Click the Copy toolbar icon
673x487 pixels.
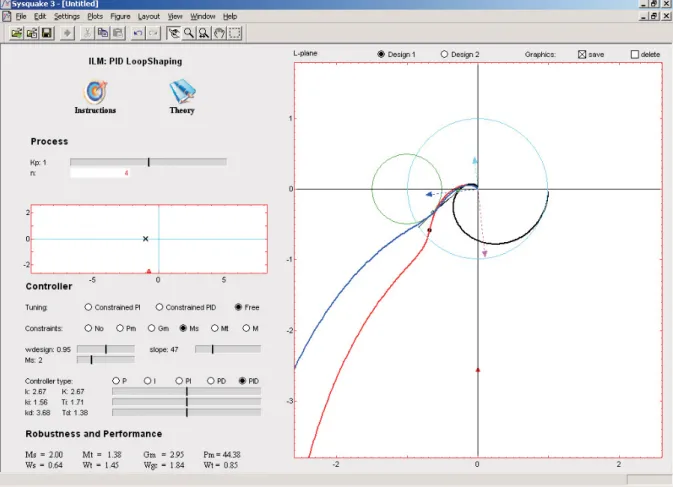[103, 33]
